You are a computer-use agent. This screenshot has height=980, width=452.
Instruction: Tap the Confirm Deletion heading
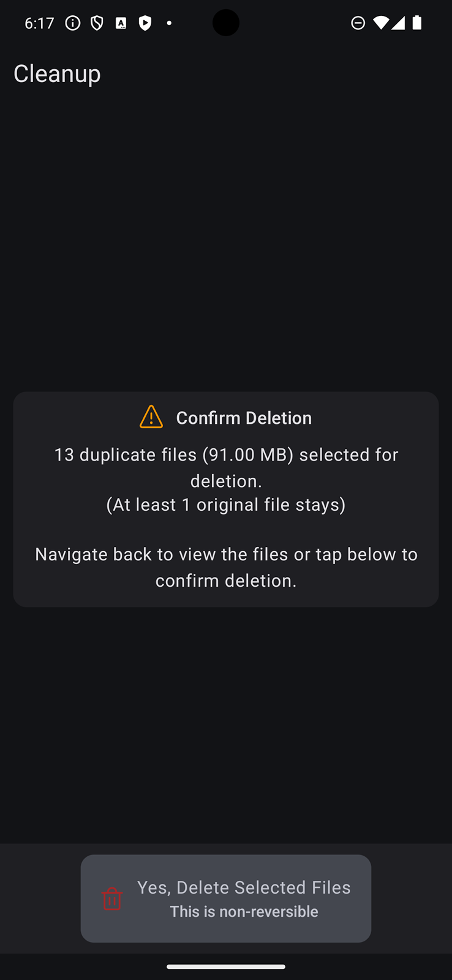pyautogui.click(x=244, y=418)
